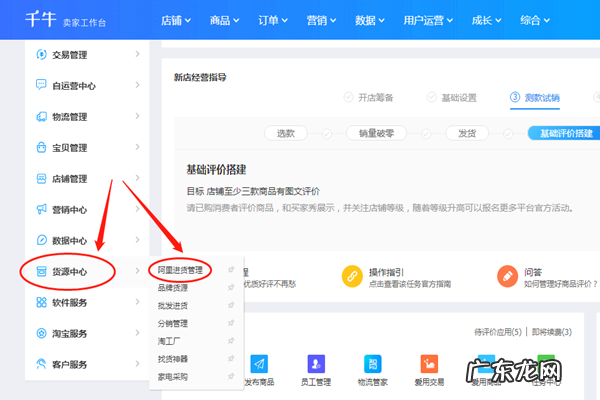Click the 店铺管理 shop icon
Image resolution: width=600 pixels, height=400 pixels.
41,178
